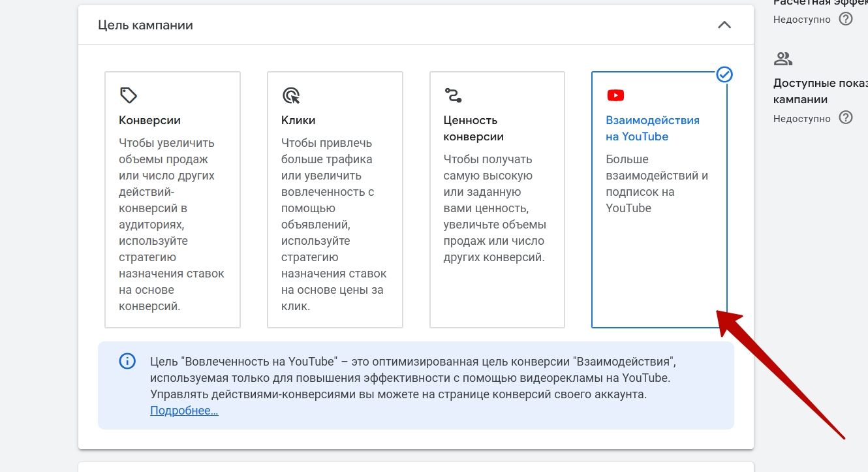Image resolution: width=868 pixels, height=472 pixels.
Task: Click the YouTube logo icon
Action: (615, 95)
